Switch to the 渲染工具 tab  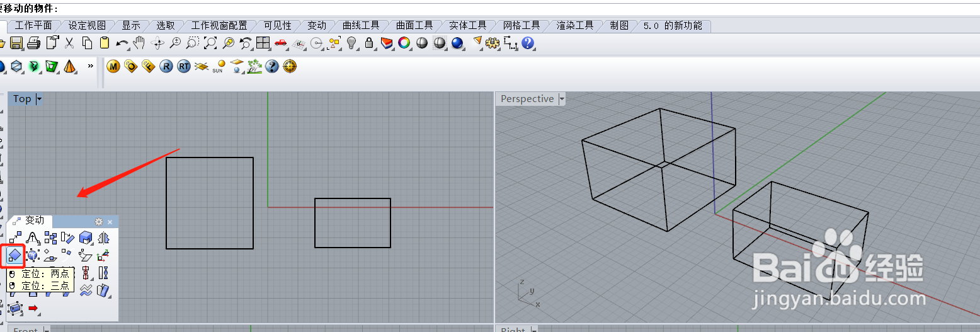click(575, 26)
